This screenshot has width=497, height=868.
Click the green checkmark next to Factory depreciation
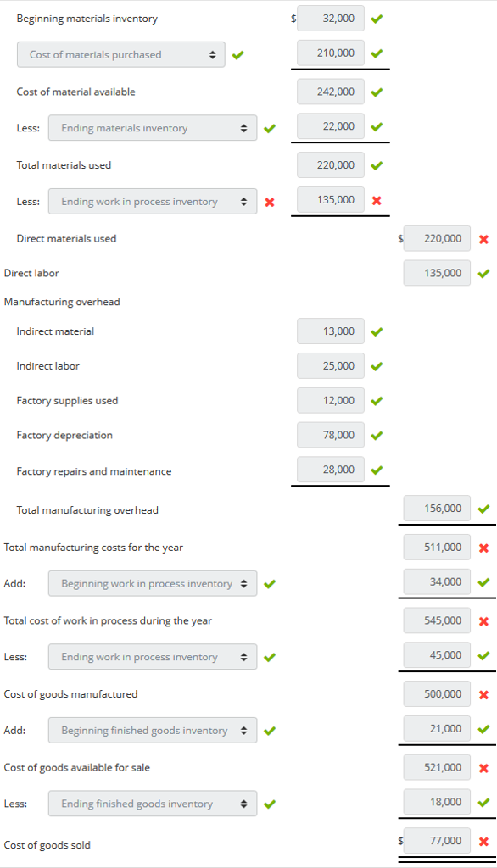tap(376, 435)
